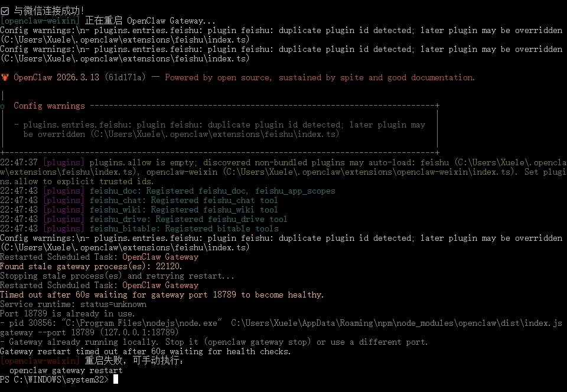Click the 'feishu_wiki: Registered feishu_wiki tool' line
The width and height of the screenshot is (567, 392).
[x=184, y=210]
